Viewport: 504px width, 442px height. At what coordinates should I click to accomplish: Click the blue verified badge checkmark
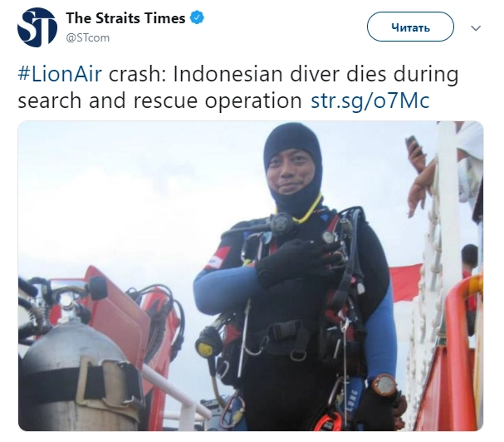pyautogui.click(x=197, y=17)
